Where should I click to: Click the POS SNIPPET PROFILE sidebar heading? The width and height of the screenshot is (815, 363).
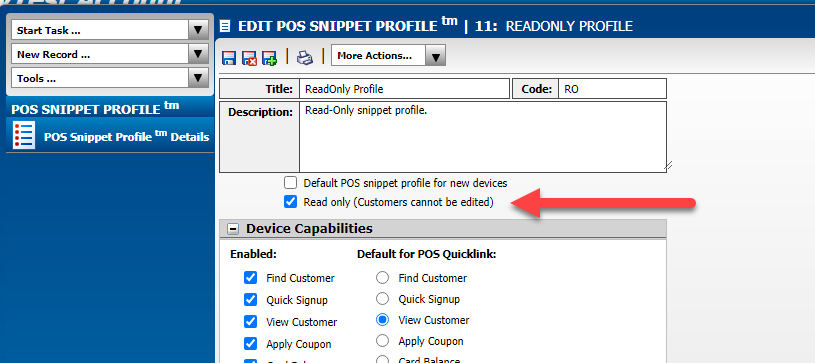tap(95, 109)
